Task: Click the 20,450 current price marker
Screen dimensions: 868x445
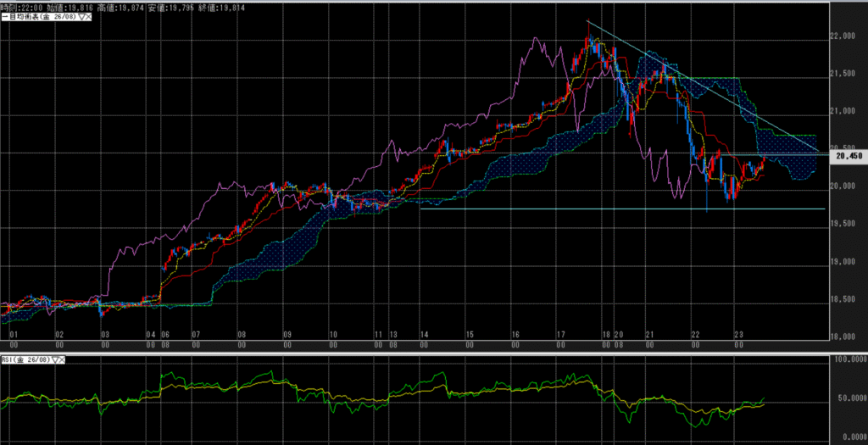Action: 849,156
